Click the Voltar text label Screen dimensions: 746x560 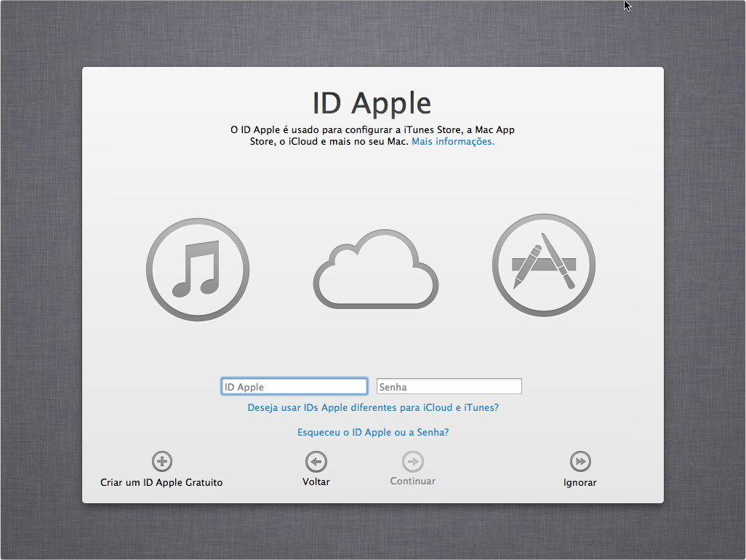tap(316, 481)
